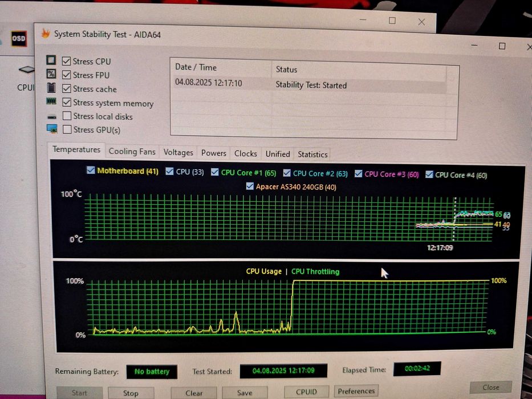The image size is (532, 399).
Task: Click the RAM module icon beside Stress system memory
Action: [51, 101]
